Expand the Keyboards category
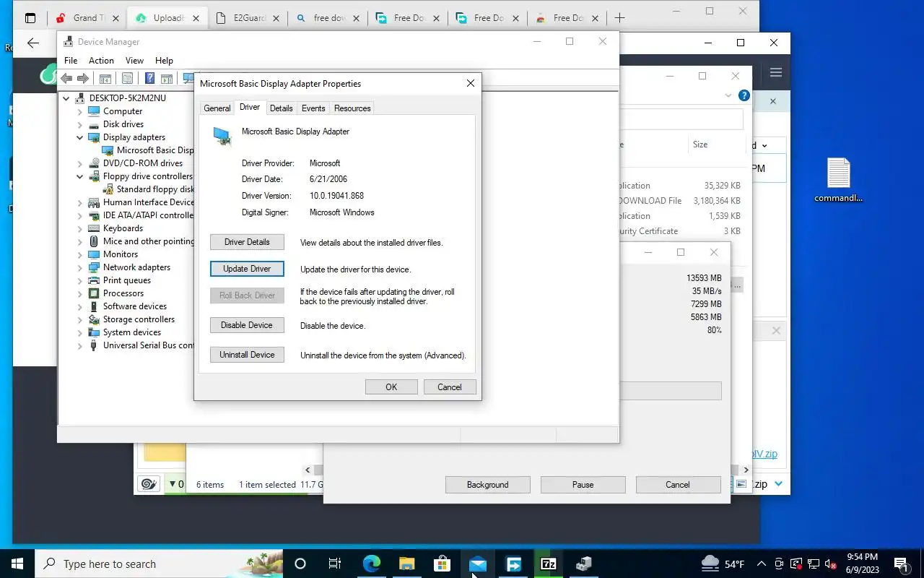 [x=80, y=228]
